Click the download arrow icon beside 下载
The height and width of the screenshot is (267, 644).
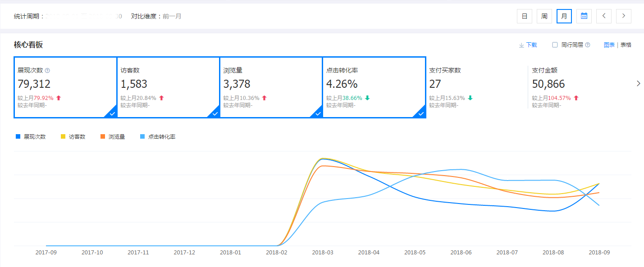point(521,45)
